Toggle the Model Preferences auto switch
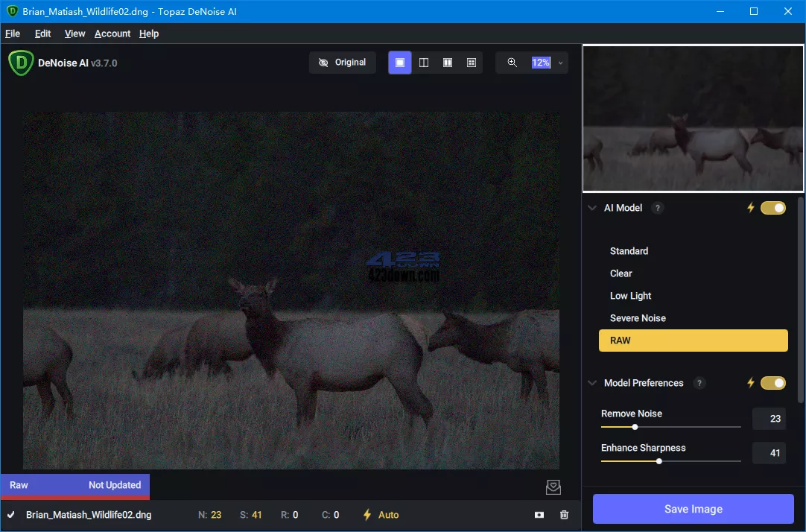The image size is (806, 532). 774,383
